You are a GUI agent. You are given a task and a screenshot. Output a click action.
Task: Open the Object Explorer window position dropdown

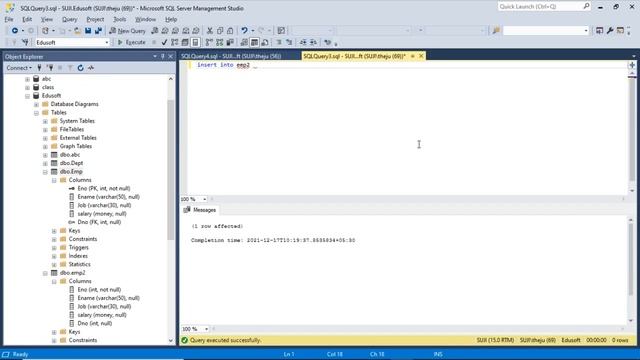(x=155, y=56)
